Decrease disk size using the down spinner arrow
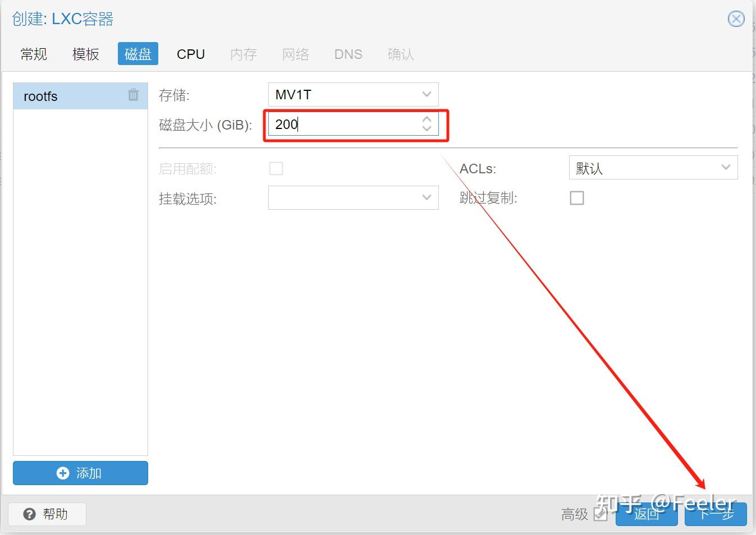The height and width of the screenshot is (535, 756). 427,130
